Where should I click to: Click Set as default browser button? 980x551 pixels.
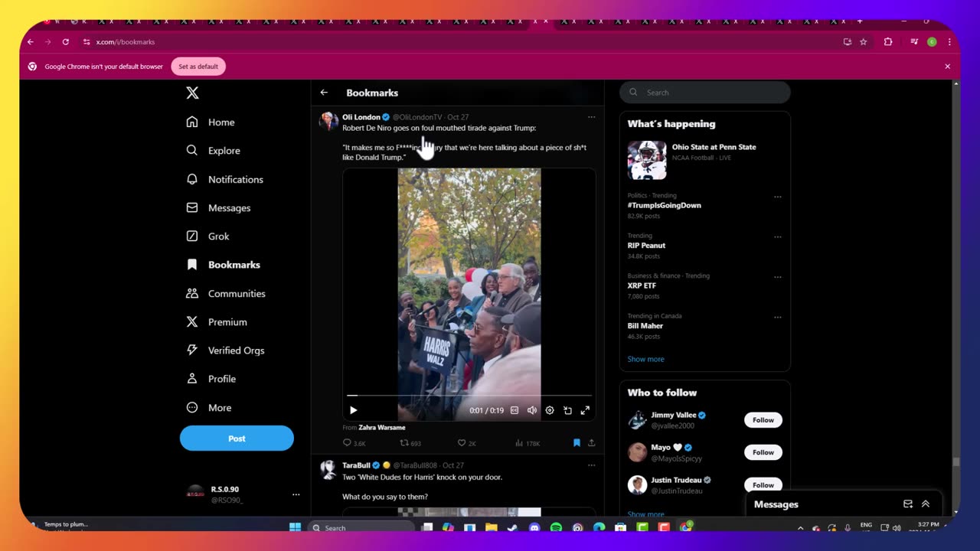tap(198, 67)
